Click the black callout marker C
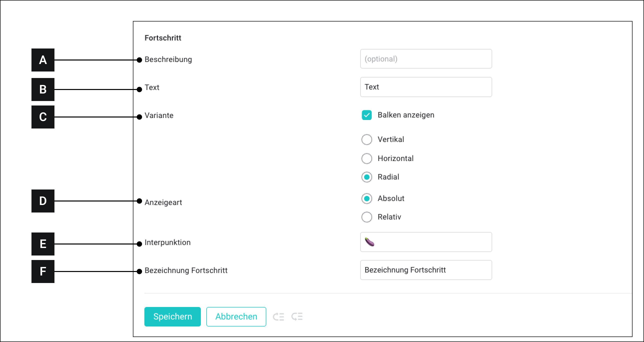The image size is (644, 342). (43, 117)
